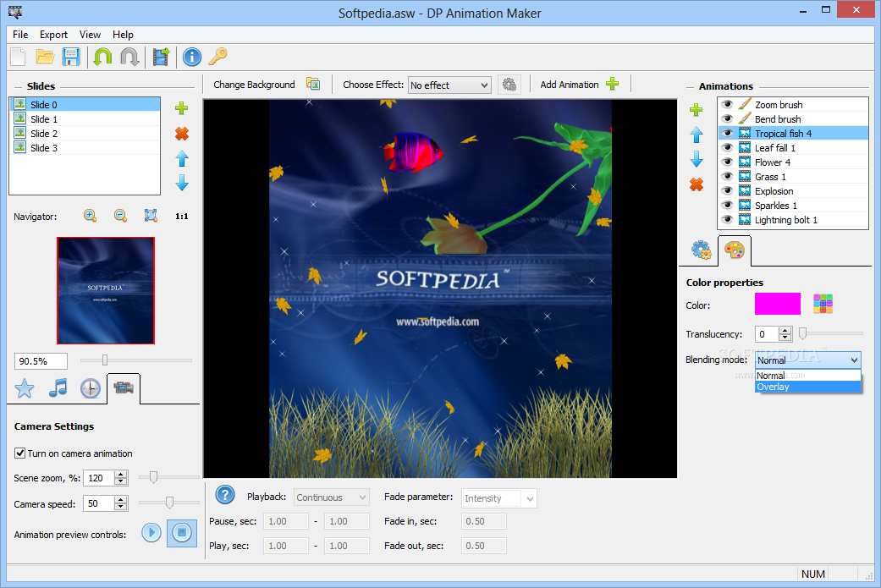Open the About info icon
The height and width of the screenshot is (588, 881).
[x=191, y=57]
